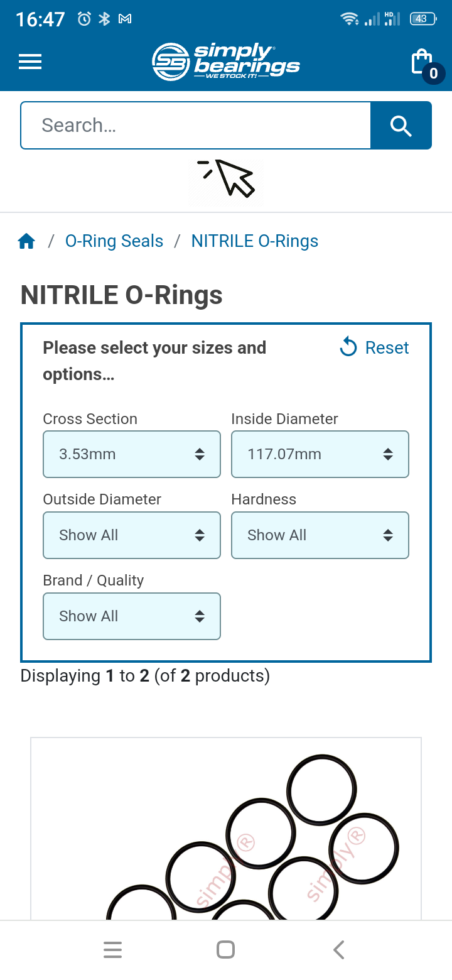Viewport: 452px width, 980px height.
Task: Expand the Brand / Quality dropdown
Action: coord(132,616)
